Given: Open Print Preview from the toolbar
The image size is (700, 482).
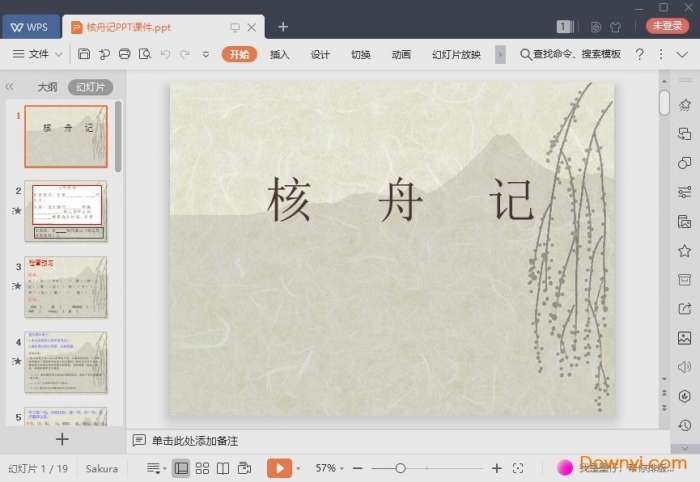Looking at the screenshot, I should click(145, 54).
